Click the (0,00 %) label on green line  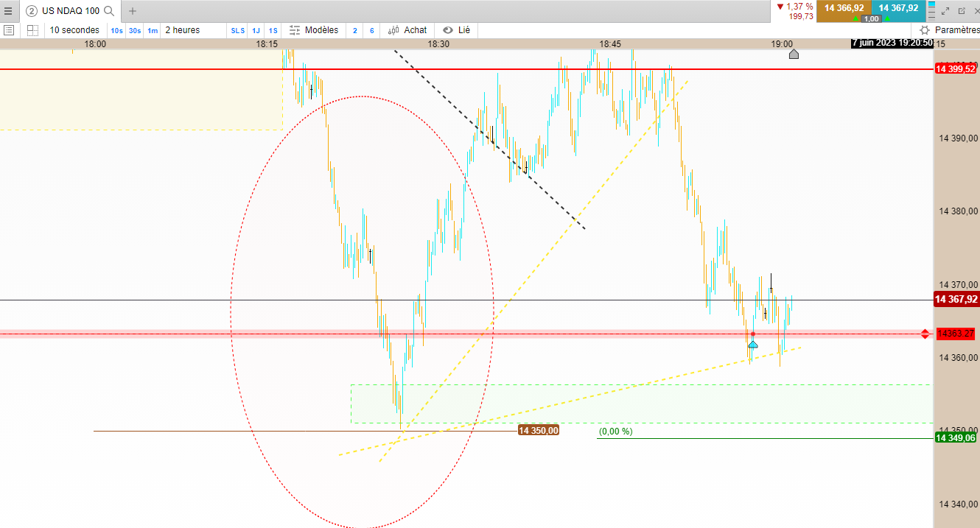point(616,432)
